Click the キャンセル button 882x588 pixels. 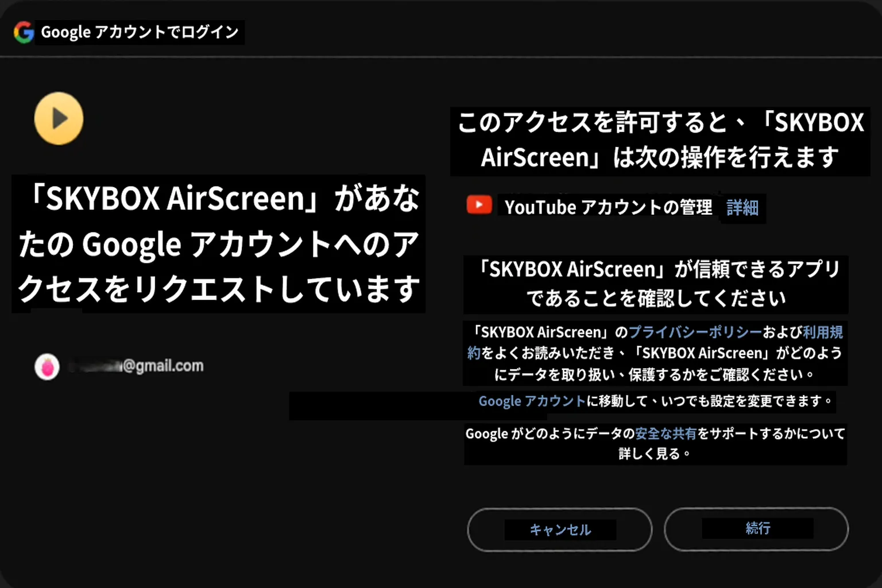[x=560, y=529]
